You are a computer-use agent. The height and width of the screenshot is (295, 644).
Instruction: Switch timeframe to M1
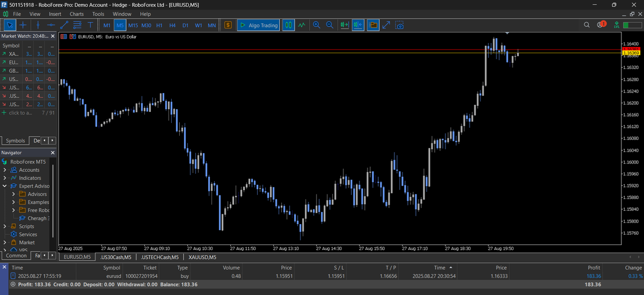click(107, 25)
